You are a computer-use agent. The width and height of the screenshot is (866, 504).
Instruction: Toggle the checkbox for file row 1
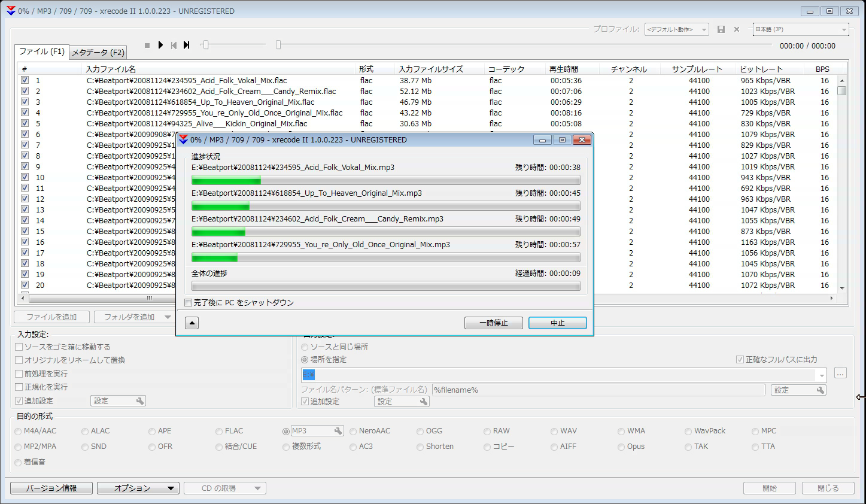[x=25, y=80]
